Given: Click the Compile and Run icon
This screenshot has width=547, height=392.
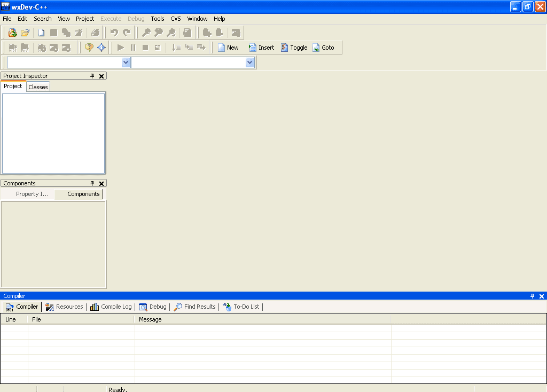Looking at the screenshot, I should (x=42, y=48).
